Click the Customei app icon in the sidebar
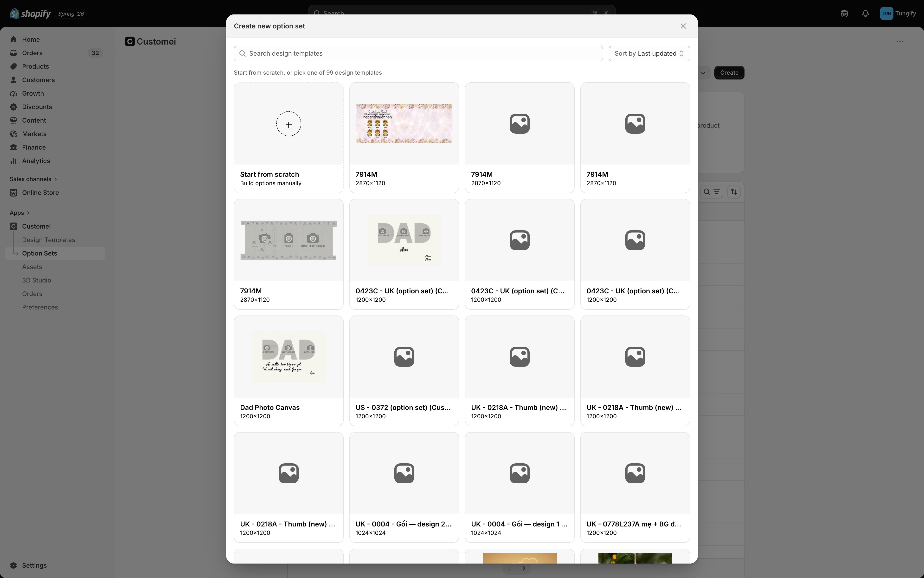The width and height of the screenshot is (924, 578). 14,226
